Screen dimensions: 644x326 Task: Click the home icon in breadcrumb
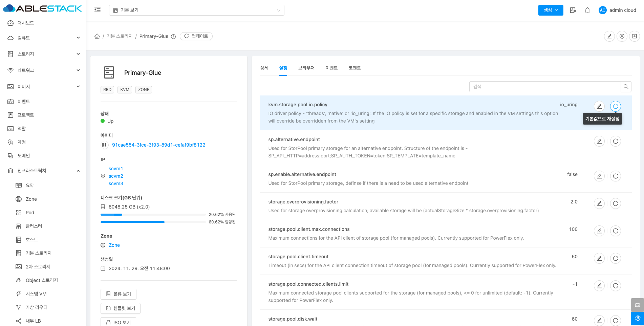coord(97,36)
